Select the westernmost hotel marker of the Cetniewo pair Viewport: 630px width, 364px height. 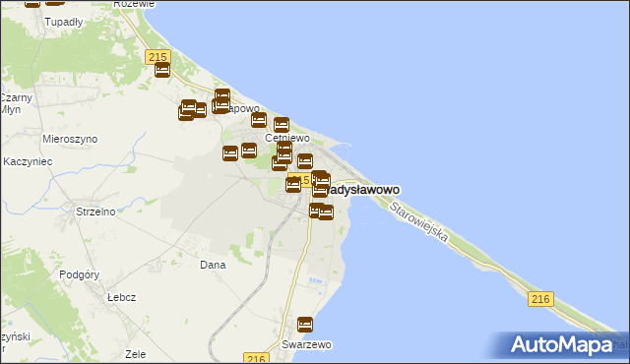tap(230, 153)
